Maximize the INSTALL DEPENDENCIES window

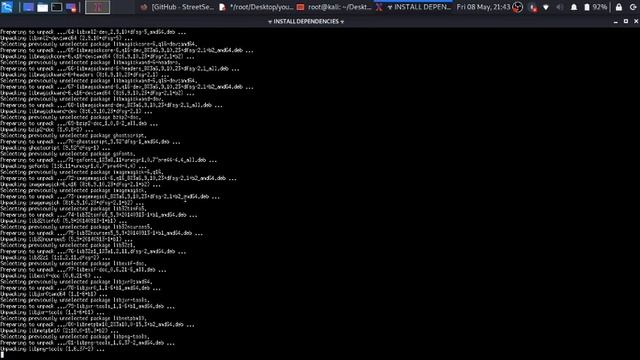[x=626, y=21]
